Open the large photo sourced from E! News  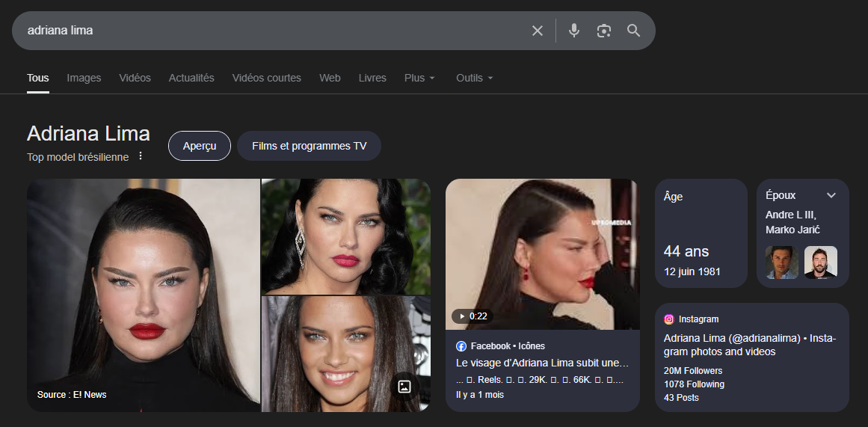[x=144, y=295]
